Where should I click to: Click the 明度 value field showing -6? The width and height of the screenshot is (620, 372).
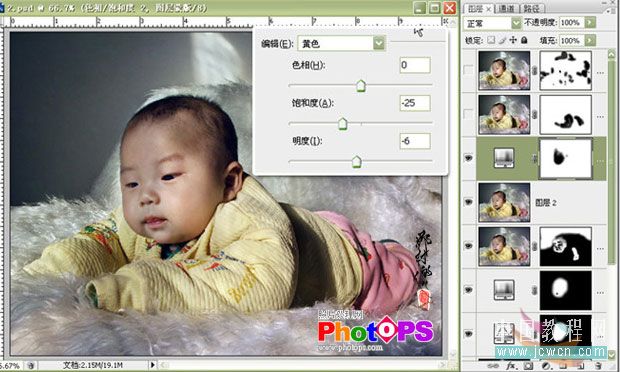click(415, 141)
